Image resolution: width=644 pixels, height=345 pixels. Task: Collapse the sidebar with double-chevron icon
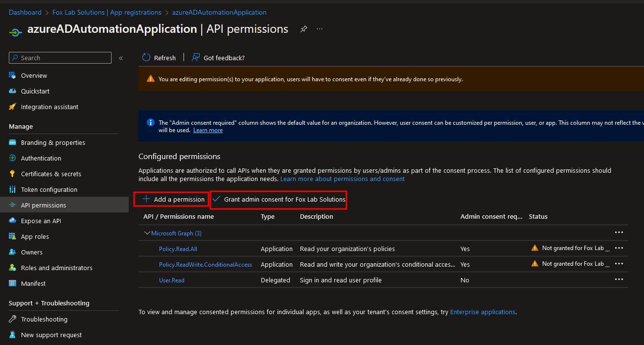coord(121,58)
